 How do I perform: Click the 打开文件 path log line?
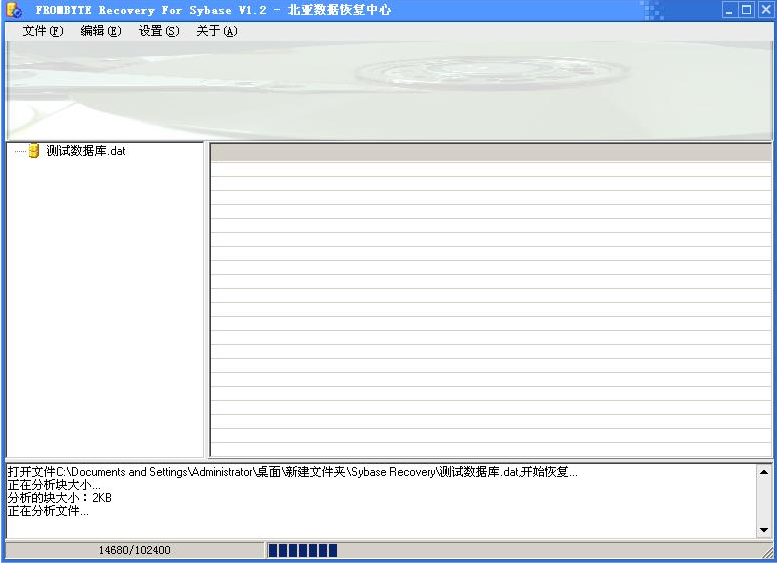[x=292, y=472]
